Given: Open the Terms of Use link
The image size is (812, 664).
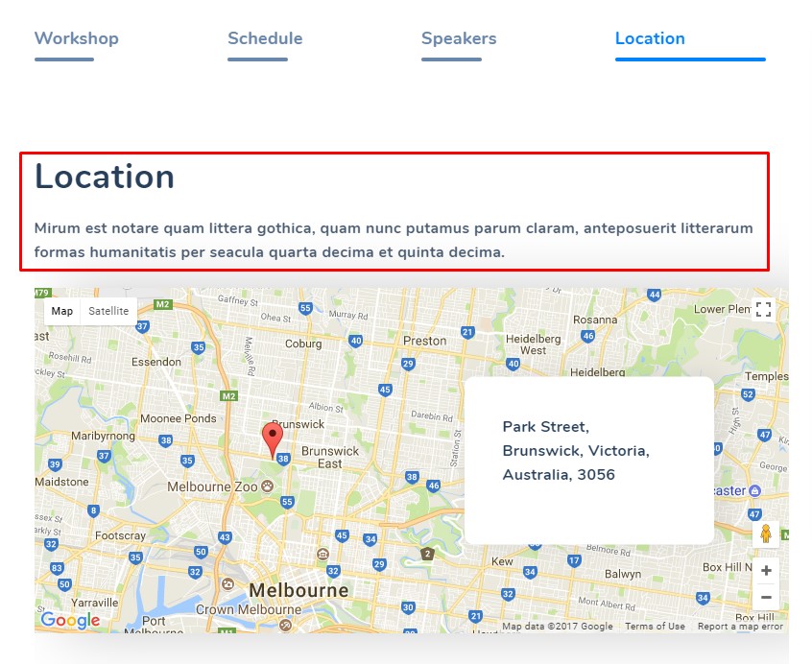Looking at the screenshot, I should [655, 627].
